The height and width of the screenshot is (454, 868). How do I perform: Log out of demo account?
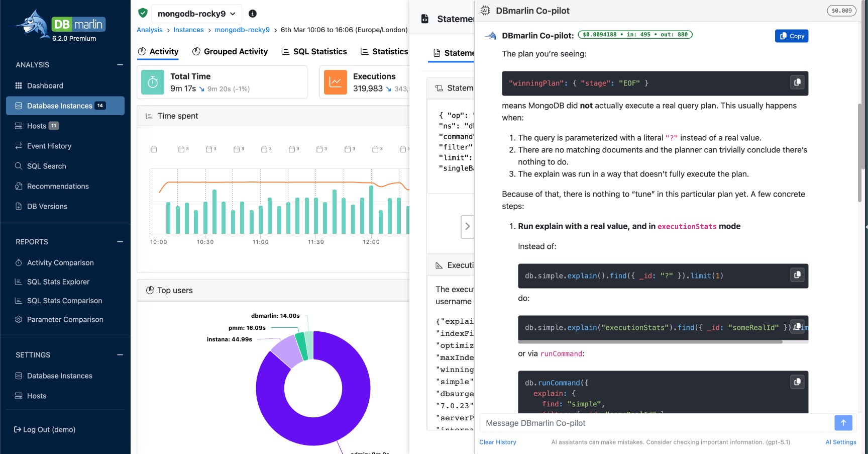point(45,429)
